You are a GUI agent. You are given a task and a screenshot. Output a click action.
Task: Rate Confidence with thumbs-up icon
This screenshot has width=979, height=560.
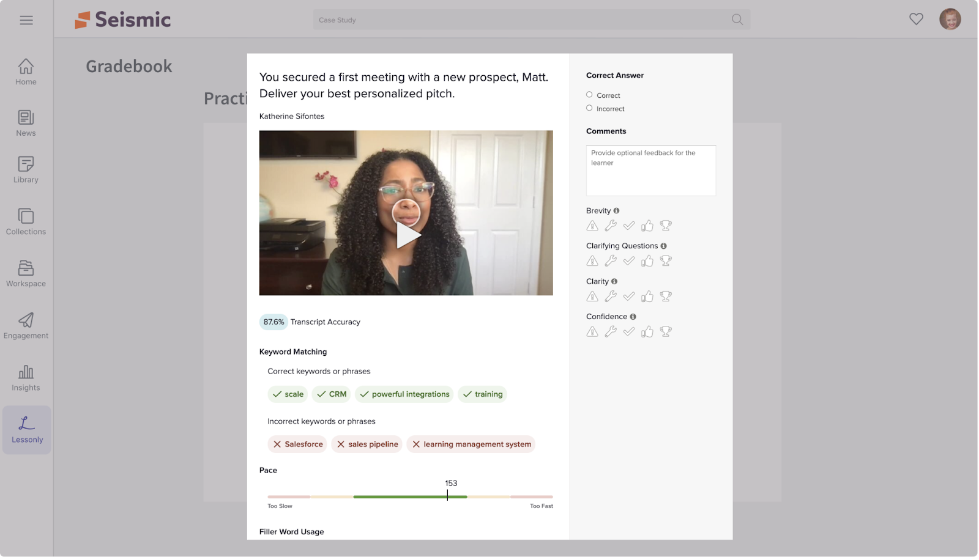point(648,332)
